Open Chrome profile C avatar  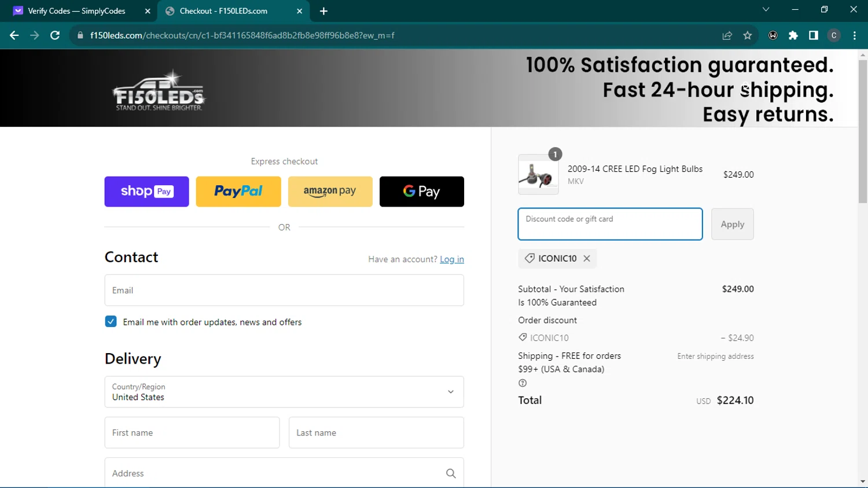pos(834,35)
